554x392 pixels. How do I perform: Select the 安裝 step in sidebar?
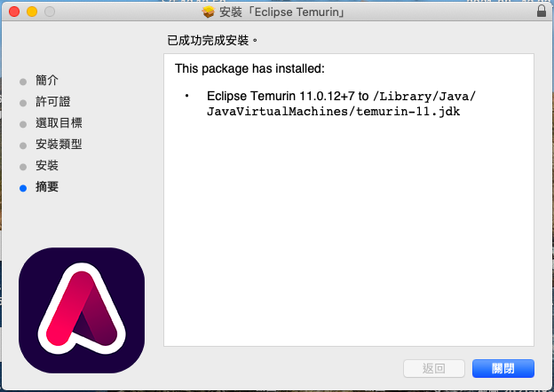point(47,165)
